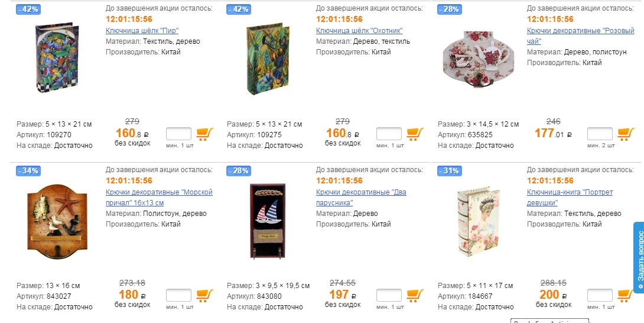
Task: Add "Портрет девушки" key box to cart
Action: (x=626, y=295)
